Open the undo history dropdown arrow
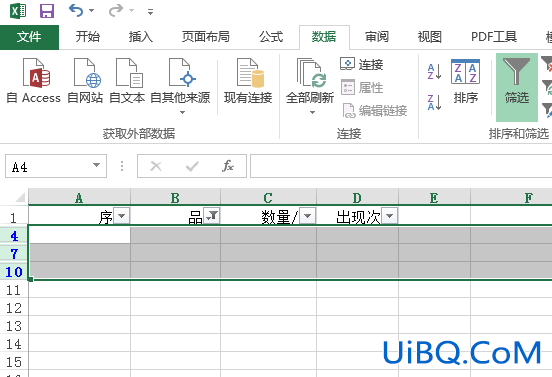The image size is (552, 377). [x=92, y=11]
